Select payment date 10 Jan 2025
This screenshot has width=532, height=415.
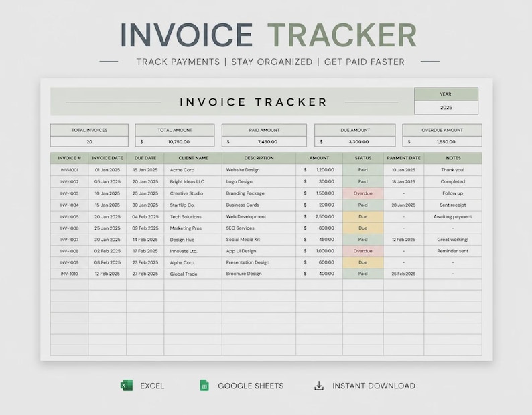pos(404,170)
